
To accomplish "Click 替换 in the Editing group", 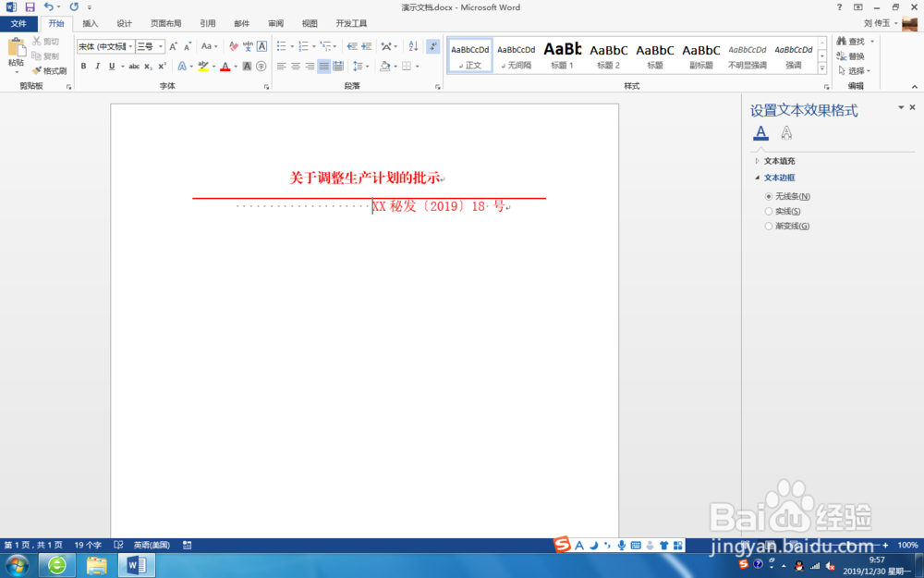I will (x=853, y=55).
